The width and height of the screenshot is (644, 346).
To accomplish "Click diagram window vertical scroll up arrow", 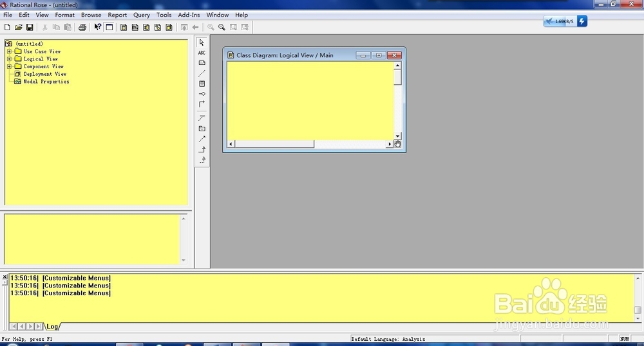I will [397, 65].
